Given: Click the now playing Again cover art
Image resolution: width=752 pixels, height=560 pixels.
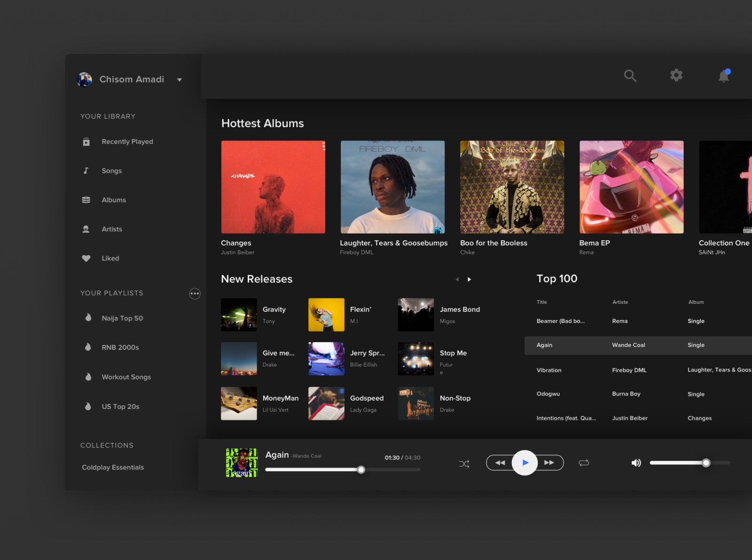Looking at the screenshot, I should click(x=242, y=463).
